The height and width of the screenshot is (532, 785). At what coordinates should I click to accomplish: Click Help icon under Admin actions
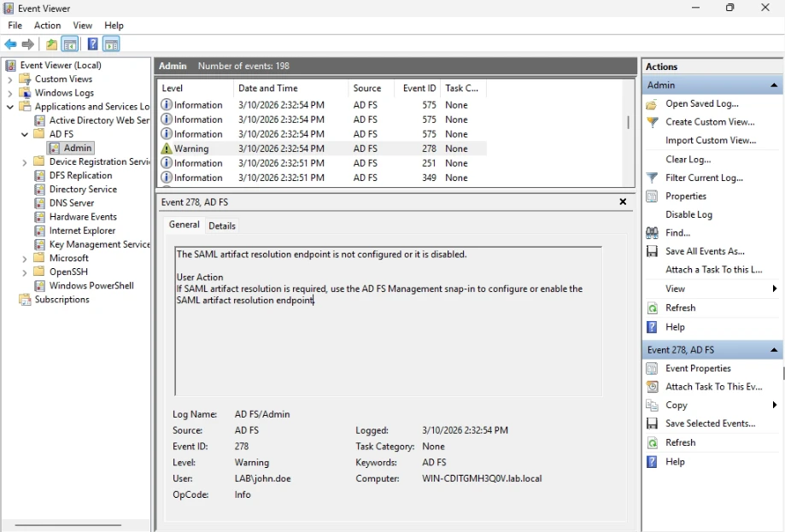click(x=652, y=327)
